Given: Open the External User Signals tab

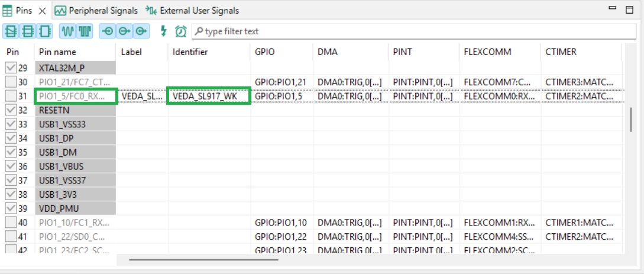Looking at the screenshot, I should (x=192, y=11).
